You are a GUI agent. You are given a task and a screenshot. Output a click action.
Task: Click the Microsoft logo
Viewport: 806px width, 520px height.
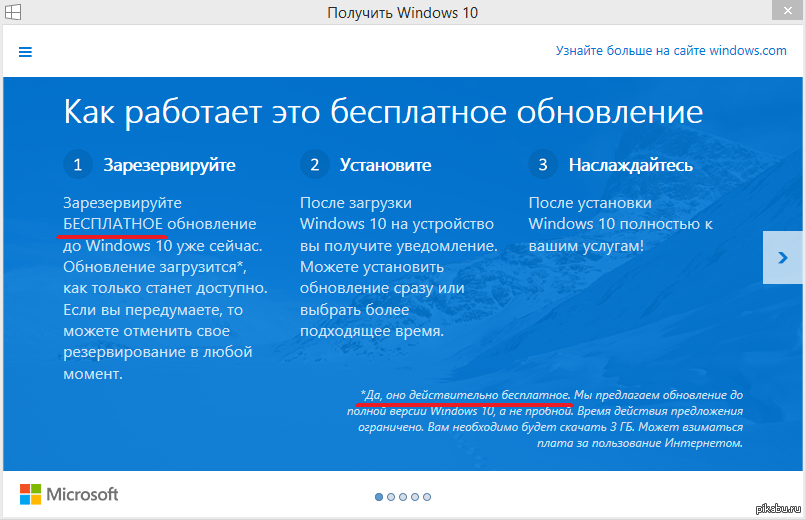tap(69, 494)
